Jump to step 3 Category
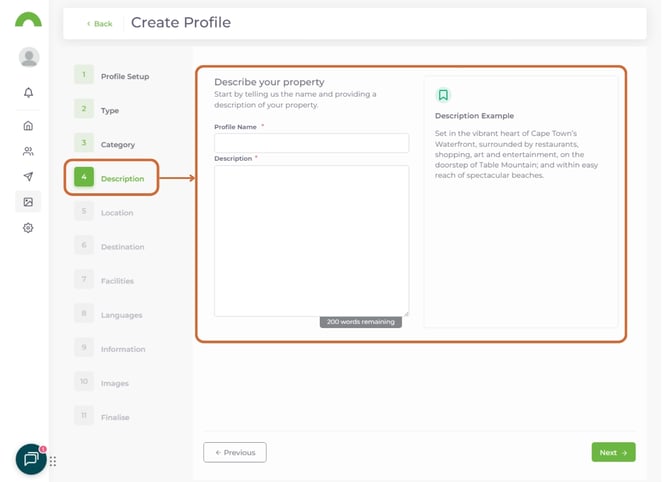The height and width of the screenshot is (482, 670). tap(117, 144)
